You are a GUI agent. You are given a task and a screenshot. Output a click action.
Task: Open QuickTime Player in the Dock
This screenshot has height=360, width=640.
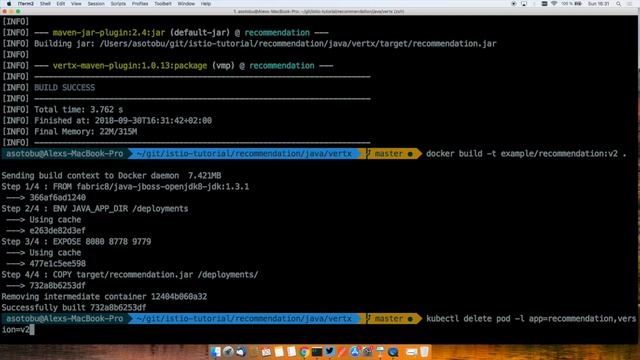(x=393, y=351)
